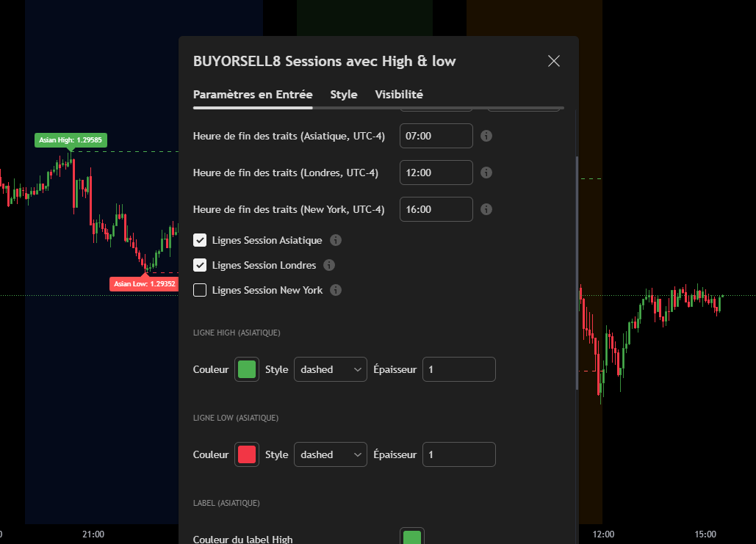This screenshot has width=756, height=544.
Task: Click the info icon next to Lignes Session Asiatique
Action: pyautogui.click(x=336, y=240)
